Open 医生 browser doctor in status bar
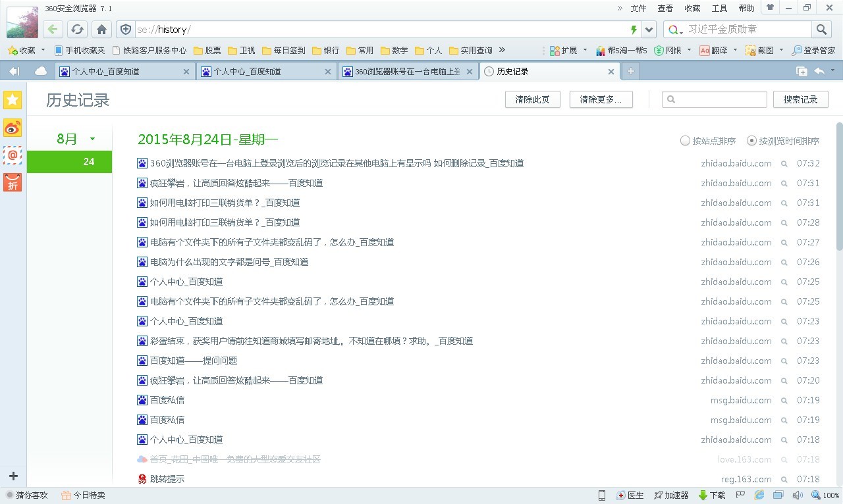This screenshot has height=504, width=843. tap(632, 495)
